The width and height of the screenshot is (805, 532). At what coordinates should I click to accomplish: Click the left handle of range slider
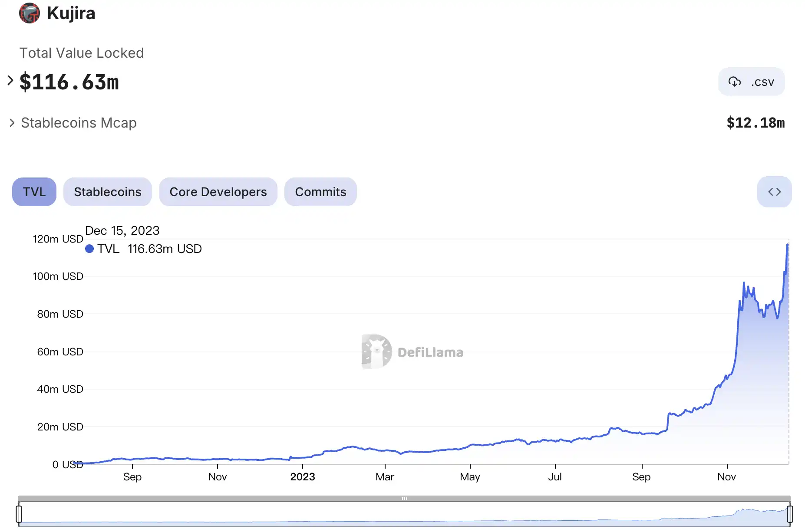pos(19,514)
